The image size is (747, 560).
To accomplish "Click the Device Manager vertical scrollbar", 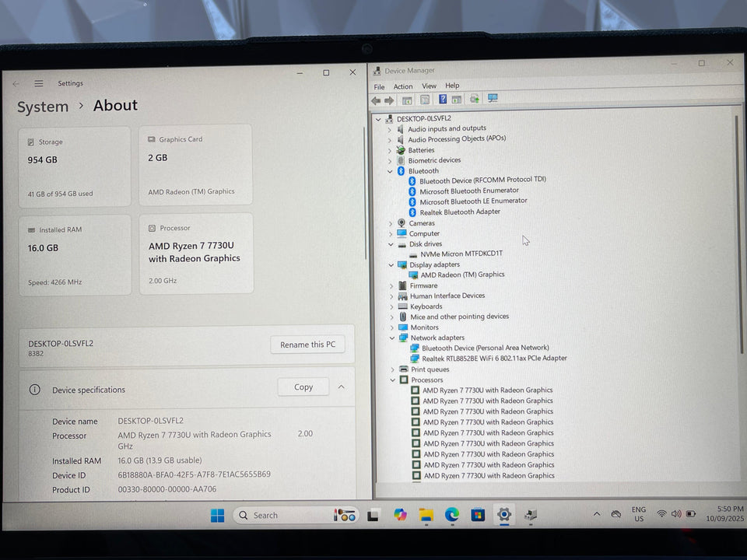I will (x=739, y=233).
